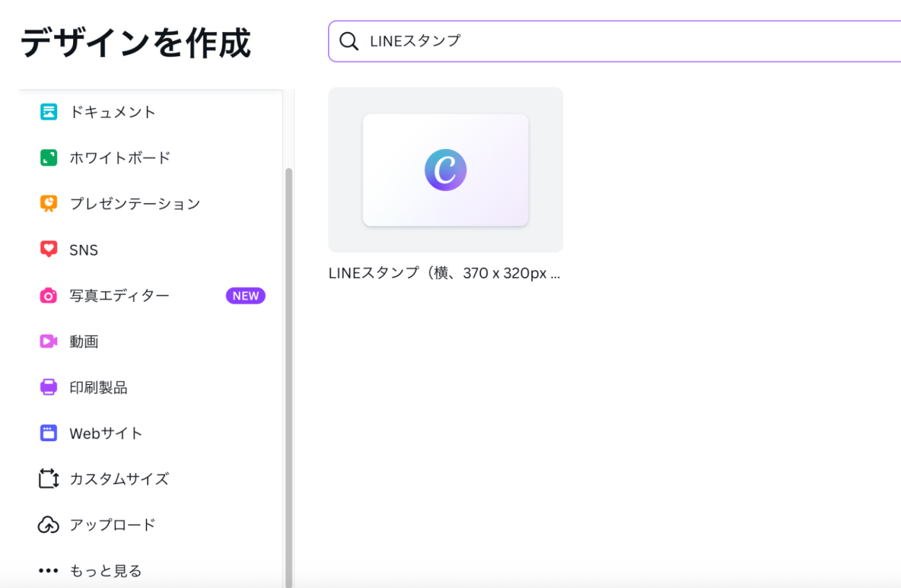The height and width of the screenshot is (588, 901).
Task: Click the Webサイト browser icon
Action: point(49,433)
